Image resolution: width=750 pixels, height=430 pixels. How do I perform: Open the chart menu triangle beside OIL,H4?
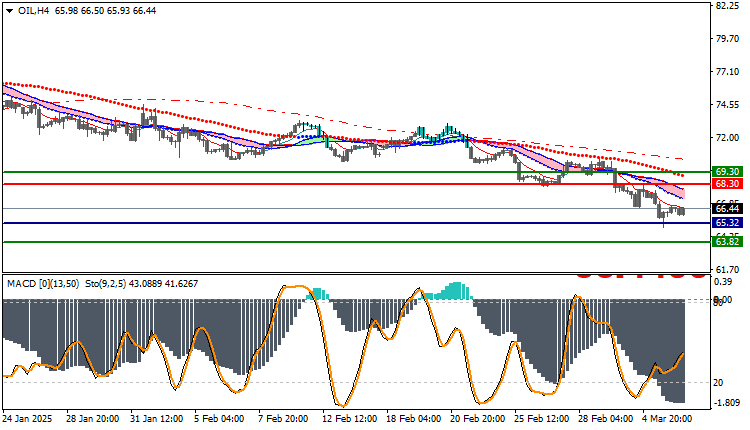tap(10, 11)
